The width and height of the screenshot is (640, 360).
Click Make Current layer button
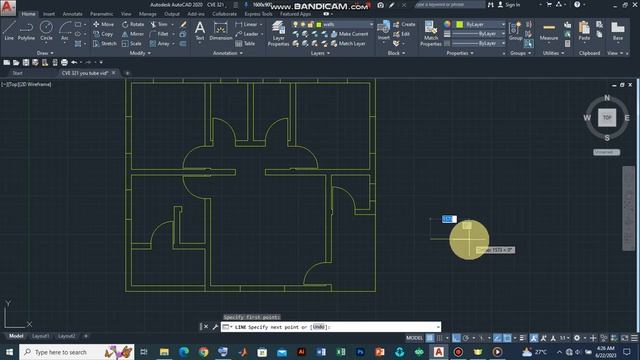[x=349, y=34]
